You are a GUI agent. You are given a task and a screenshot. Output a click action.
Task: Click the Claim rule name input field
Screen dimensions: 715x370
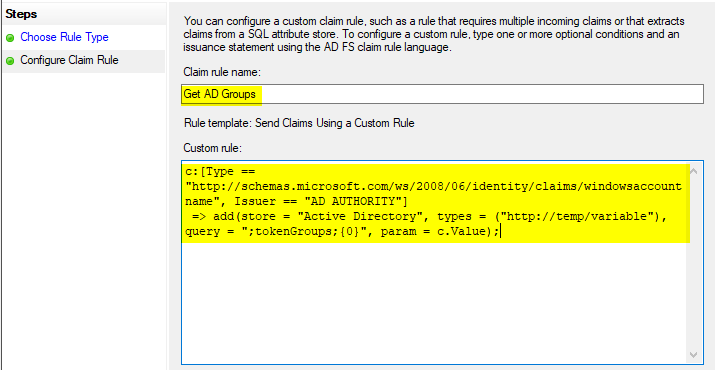[x=442, y=94]
